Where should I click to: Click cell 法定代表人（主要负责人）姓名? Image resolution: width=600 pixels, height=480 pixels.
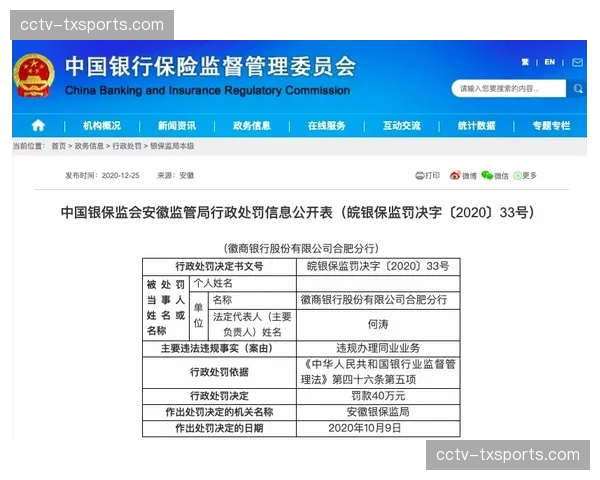click(253, 325)
